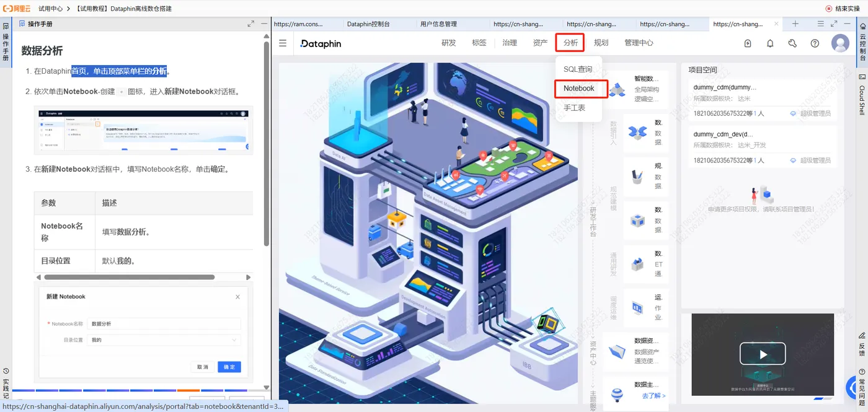Click the 试用中心 breadcrumb link
This screenshot has height=412, width=868.
pyautogui.click(x=50, y=9)
